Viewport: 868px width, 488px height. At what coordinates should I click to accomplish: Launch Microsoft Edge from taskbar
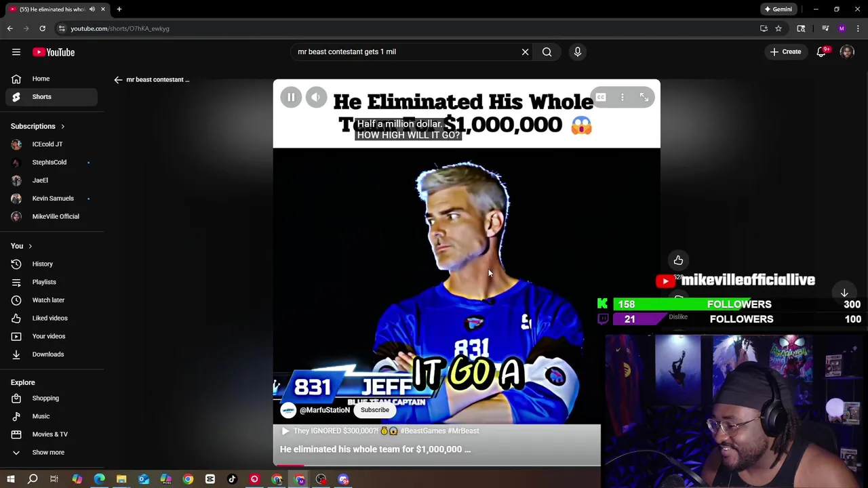tap(99, 479)
